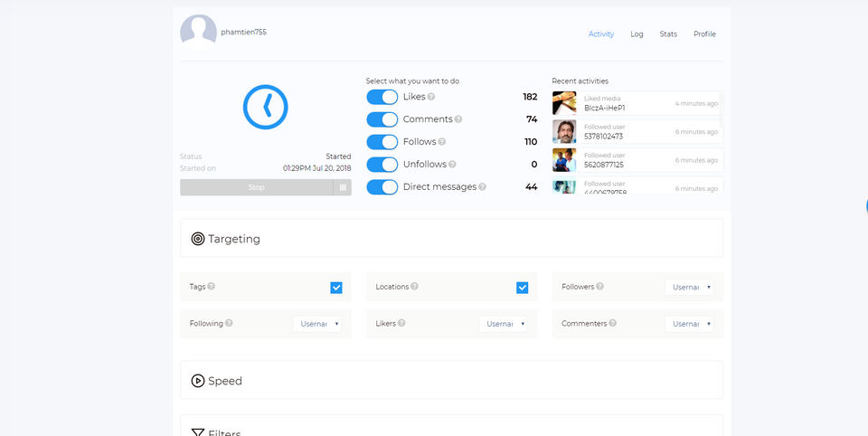Click the Speed play-circle icon
Screen dimensions: 868x436
click(198, 381)
